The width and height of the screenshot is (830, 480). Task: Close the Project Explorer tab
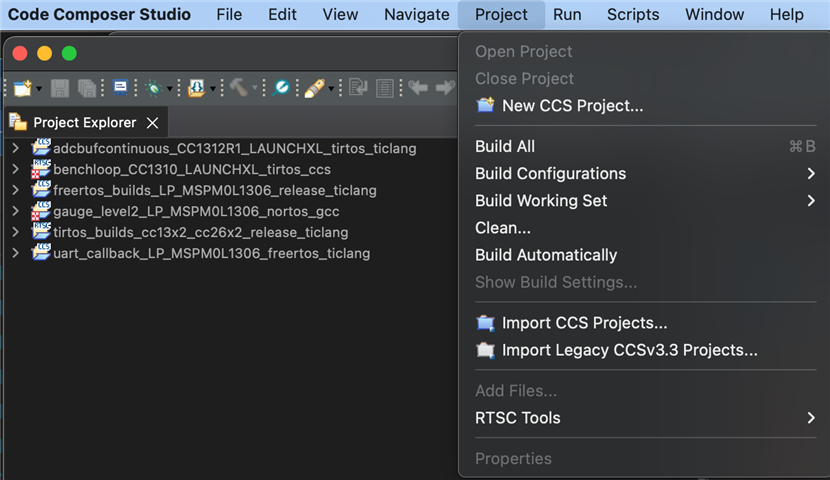tap(152, 123)
